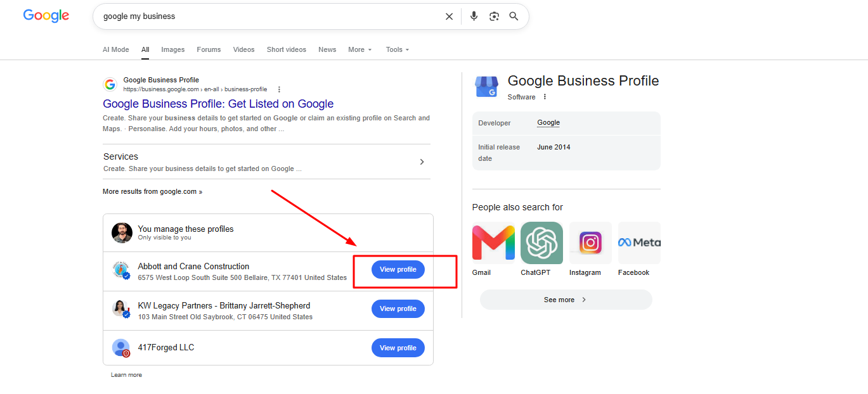This screenshot has width=868, height=394.
Task: Click Abbott and Crane Construction name
Action: click(193, 267)
